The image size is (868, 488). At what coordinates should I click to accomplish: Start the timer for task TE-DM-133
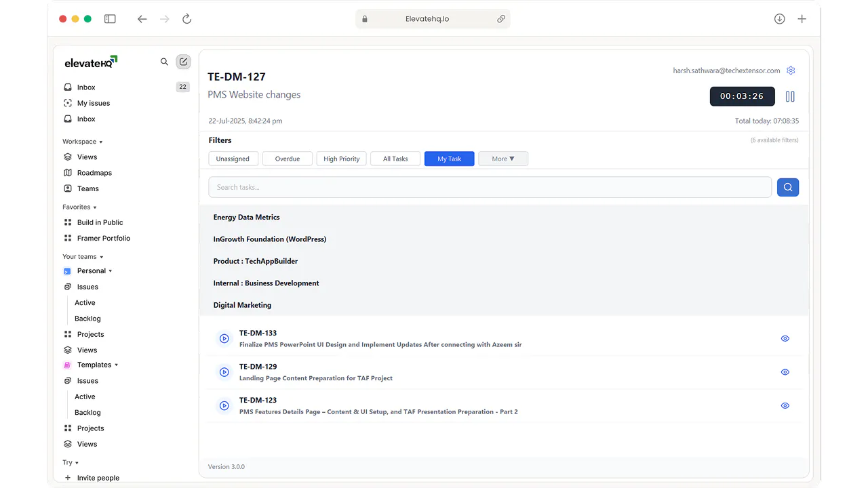tap(224, 338)
